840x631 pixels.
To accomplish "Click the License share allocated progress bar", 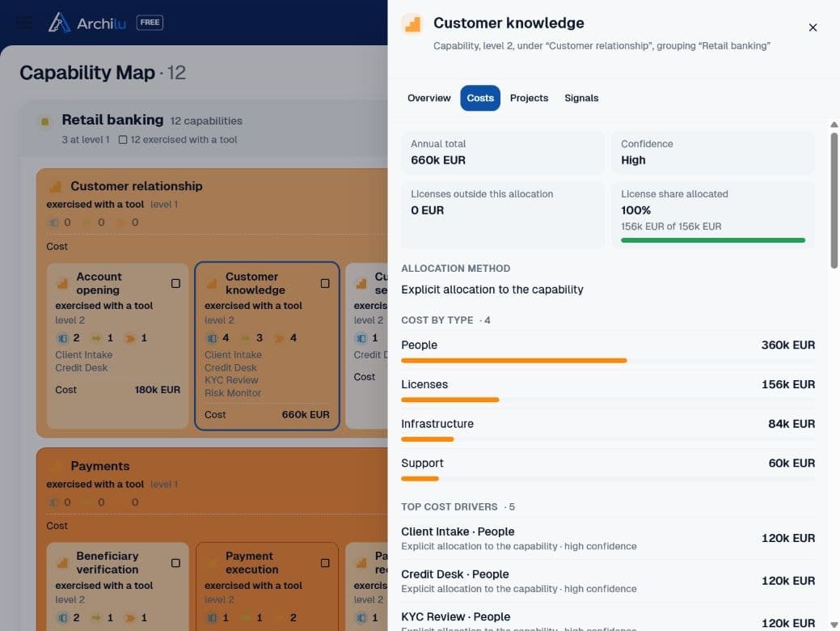I will click(x=712, y=240).
